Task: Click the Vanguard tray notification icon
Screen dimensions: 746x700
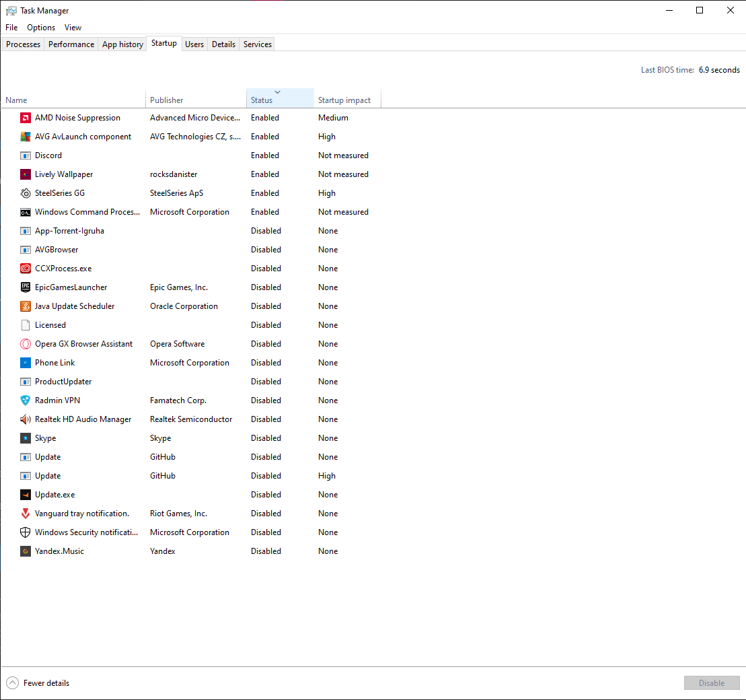Action: click(25, 514)
